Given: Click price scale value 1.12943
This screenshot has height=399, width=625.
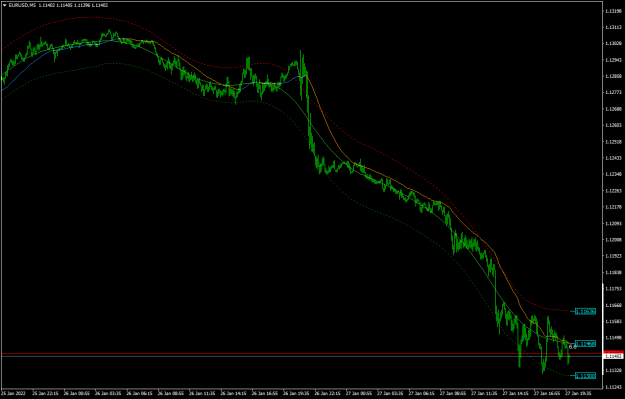Looking at the screenshot, I should pos(613,60).
